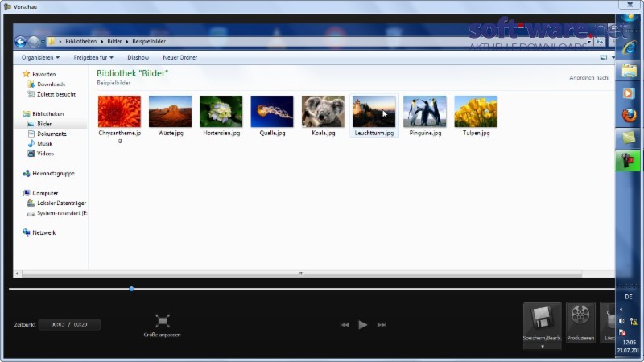Viewport: 644px width, 362px height.
Task: Select the Koala.jpg thumbnail
Action: click(324, 112)
